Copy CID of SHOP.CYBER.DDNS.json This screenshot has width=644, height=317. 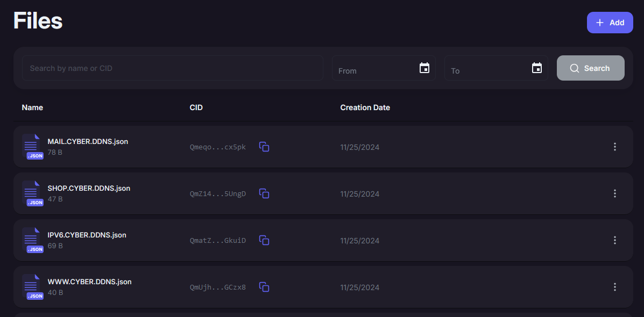(264, 193)
